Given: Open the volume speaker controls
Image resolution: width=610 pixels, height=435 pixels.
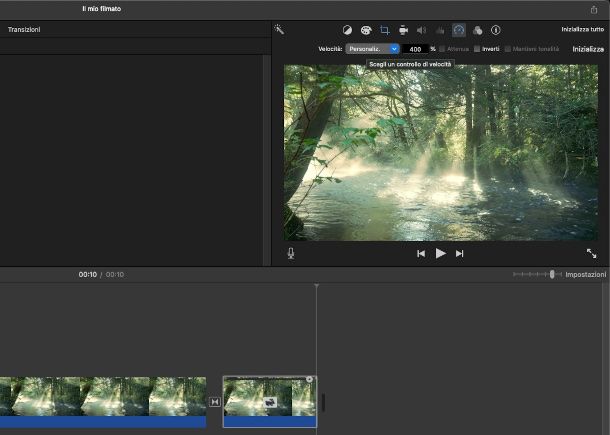Looking at the screenshot, I should (x=421, y=31).
